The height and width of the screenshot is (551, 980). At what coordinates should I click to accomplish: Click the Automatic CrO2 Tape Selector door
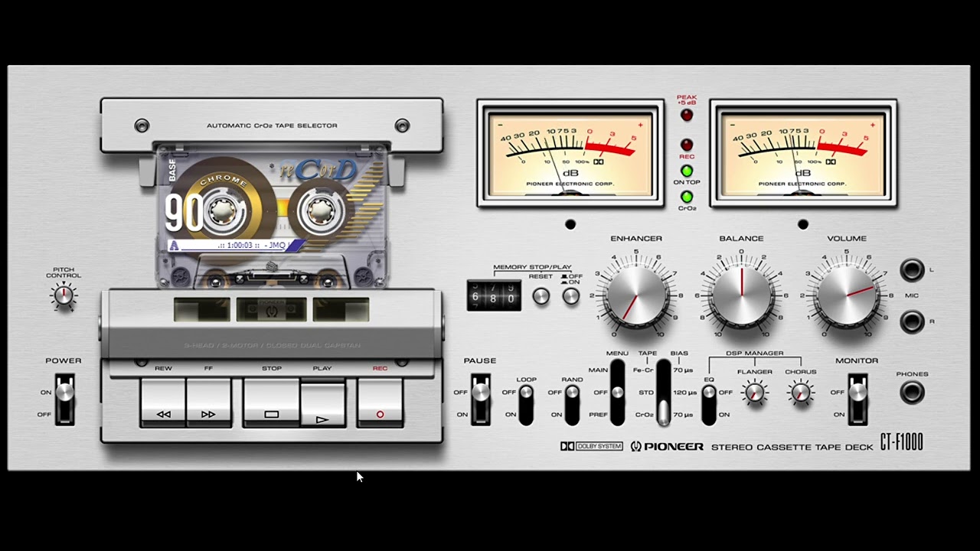point(272,125)
